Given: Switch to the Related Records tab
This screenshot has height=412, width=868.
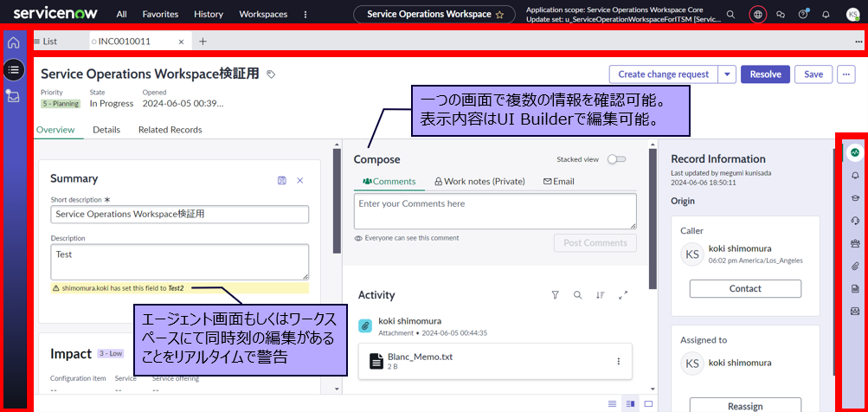Looking at the screenshot, I should [x=170, y=130].
